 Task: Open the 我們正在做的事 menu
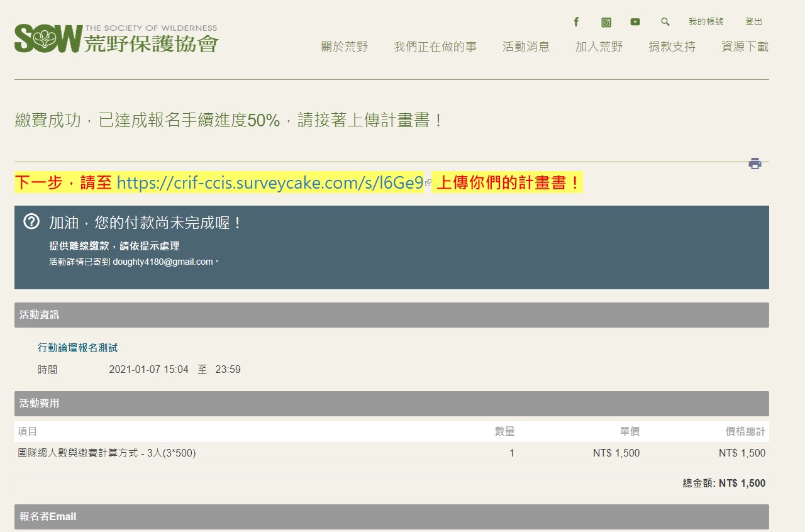click(x=435, y=47)
